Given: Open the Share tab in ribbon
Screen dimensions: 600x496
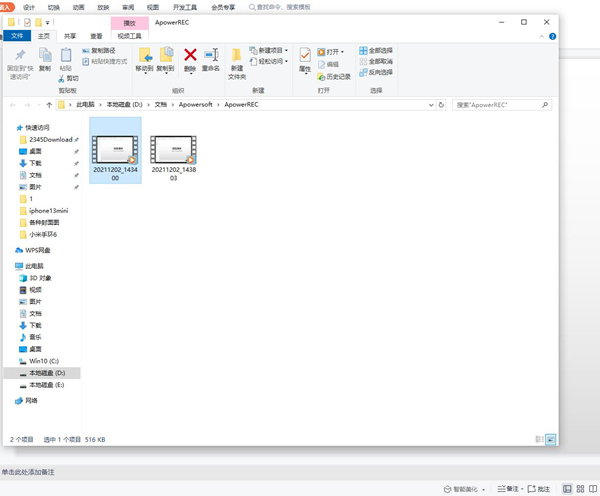Looking at the screenshot, I should [x=70, y=36].
